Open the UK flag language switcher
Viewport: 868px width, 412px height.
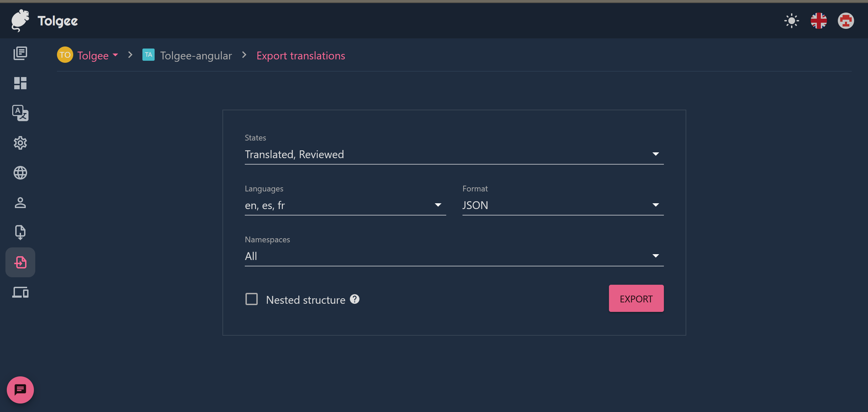[819, 20]
